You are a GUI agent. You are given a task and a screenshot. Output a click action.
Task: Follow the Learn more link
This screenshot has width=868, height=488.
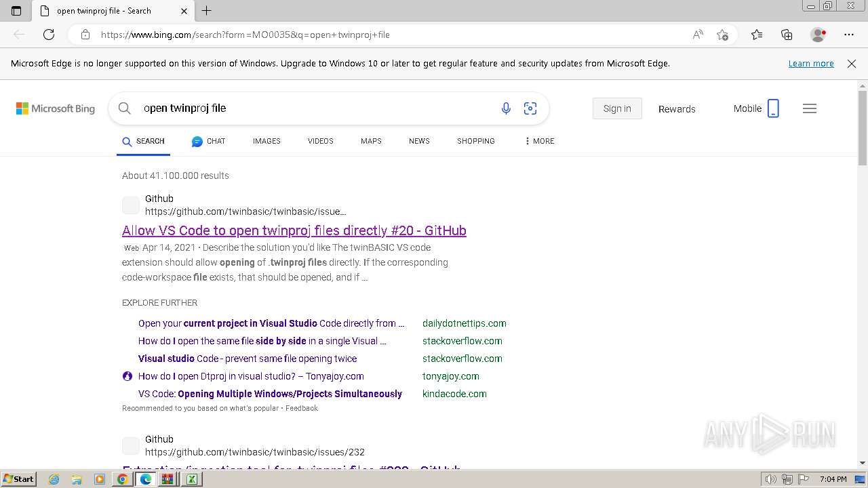pos(811,64)
